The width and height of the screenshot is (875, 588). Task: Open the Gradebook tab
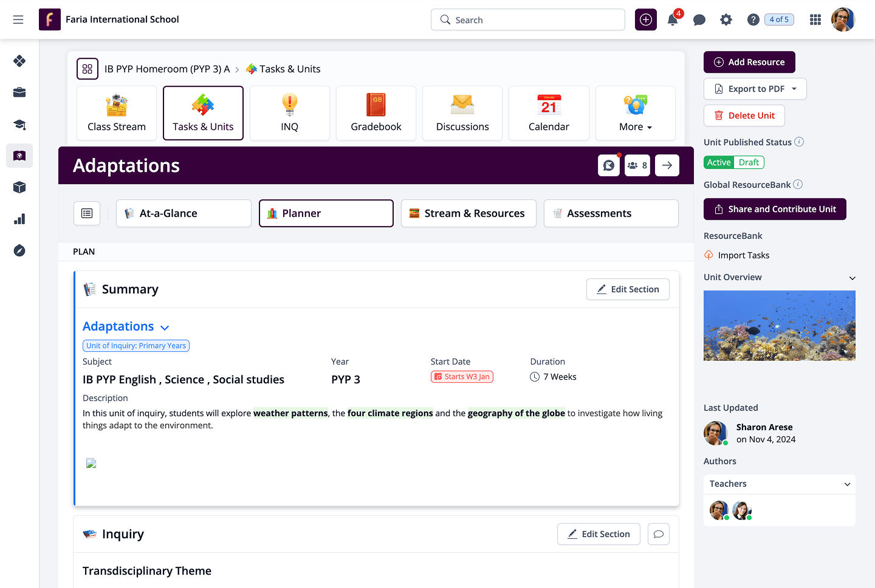376,113
